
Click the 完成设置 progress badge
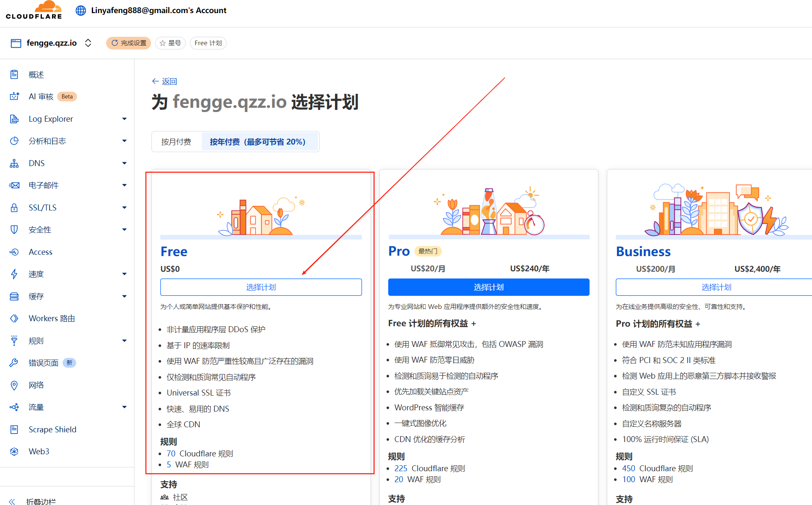(x=129, y=43)
